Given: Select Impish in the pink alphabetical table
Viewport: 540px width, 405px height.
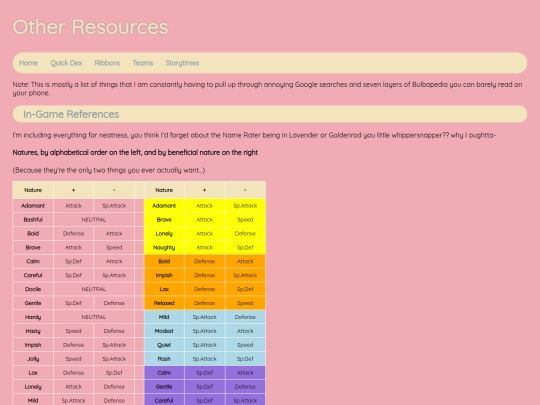Looking at the screenshot, I should (33, 345).
